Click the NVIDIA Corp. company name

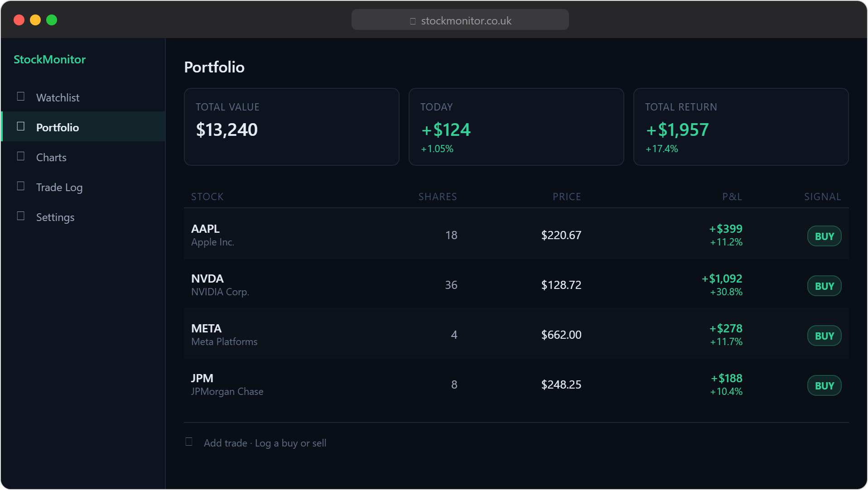pos(220,292)
